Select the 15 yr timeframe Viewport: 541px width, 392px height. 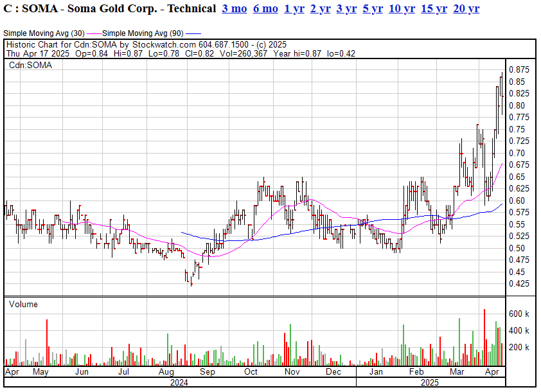tap(434, 8)
